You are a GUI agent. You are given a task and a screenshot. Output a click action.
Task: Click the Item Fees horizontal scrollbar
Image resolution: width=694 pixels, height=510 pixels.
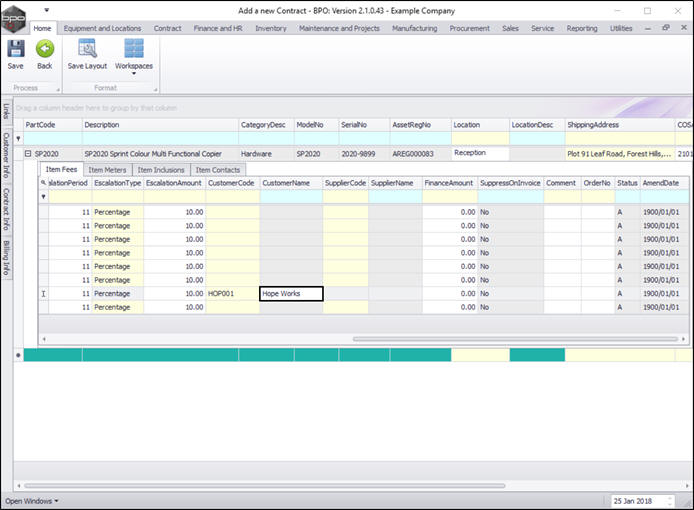(x=515, y=339)
